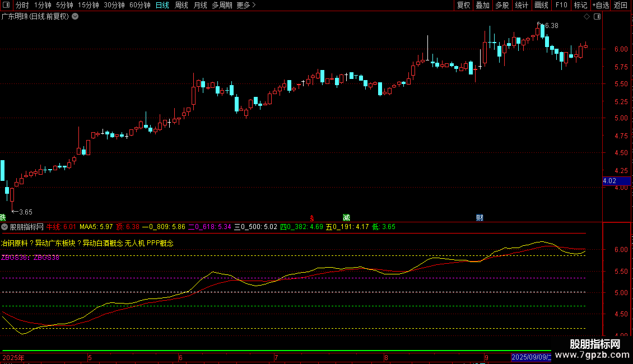633x364 pixels.
Task: Click the MAA5: 5.97 indicator value
Action: click(96, 227)
